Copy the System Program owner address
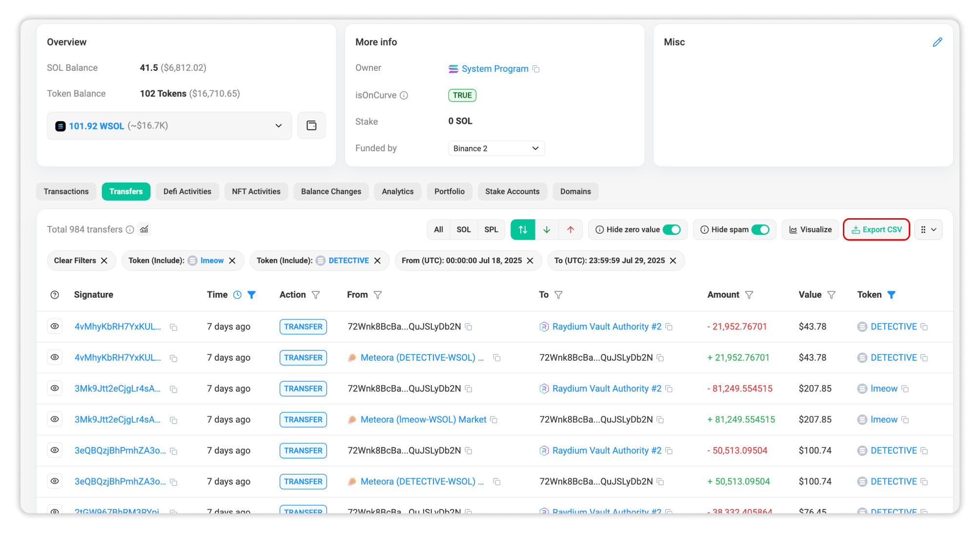Screen dimensions: 980x533 536,69
